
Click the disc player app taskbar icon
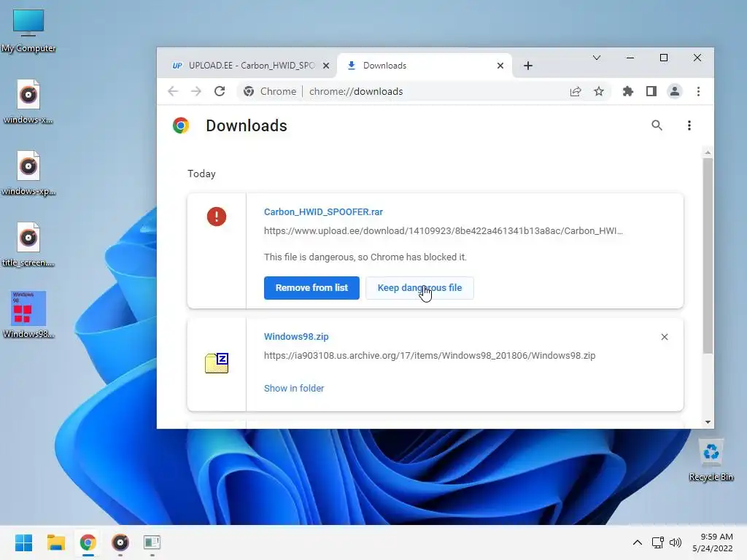[x=120, y=542]
